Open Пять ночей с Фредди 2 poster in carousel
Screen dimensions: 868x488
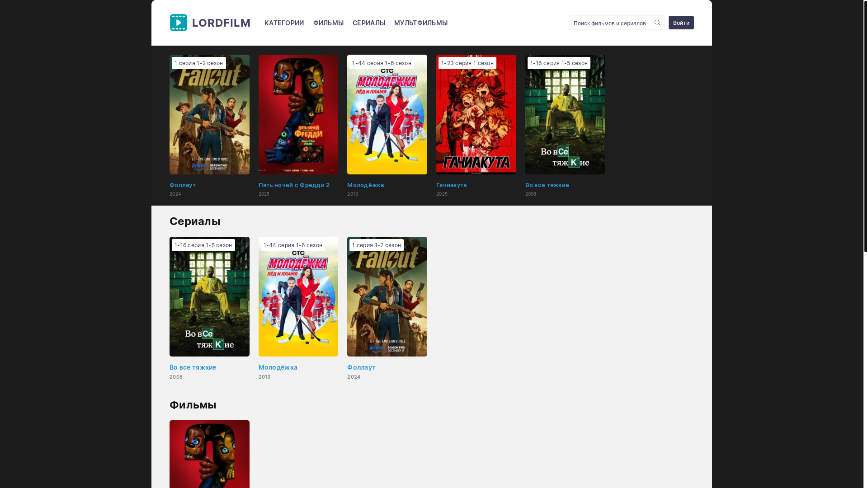point(298,114)
